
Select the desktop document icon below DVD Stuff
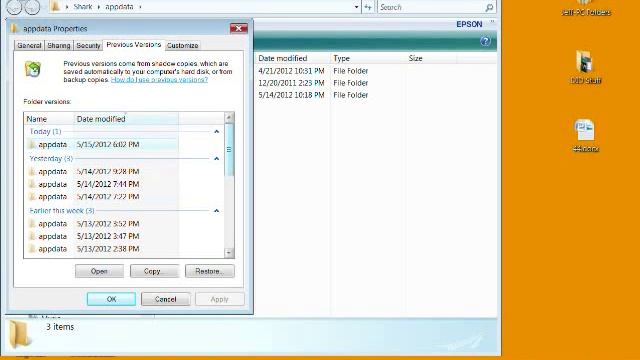pos(586,136)
